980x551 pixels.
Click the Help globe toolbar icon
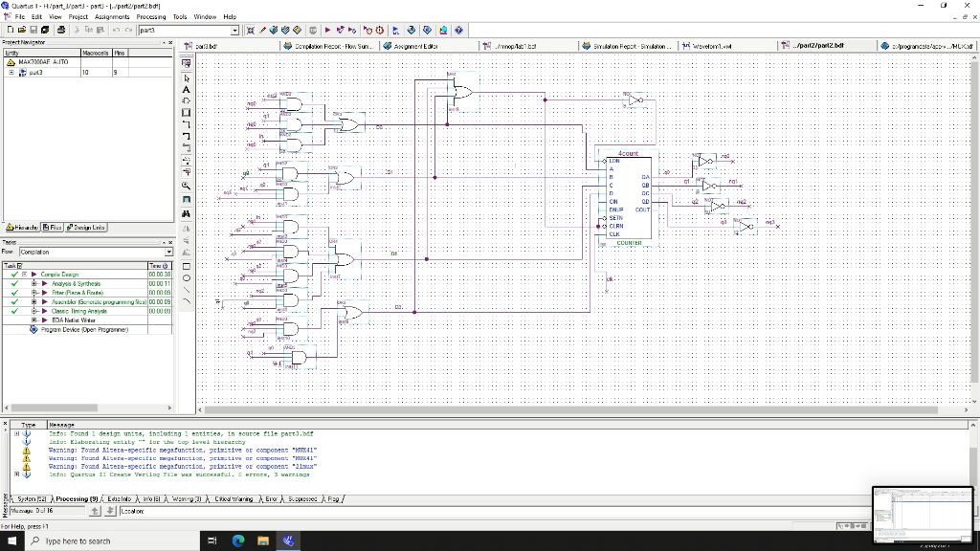click(458, 30)
